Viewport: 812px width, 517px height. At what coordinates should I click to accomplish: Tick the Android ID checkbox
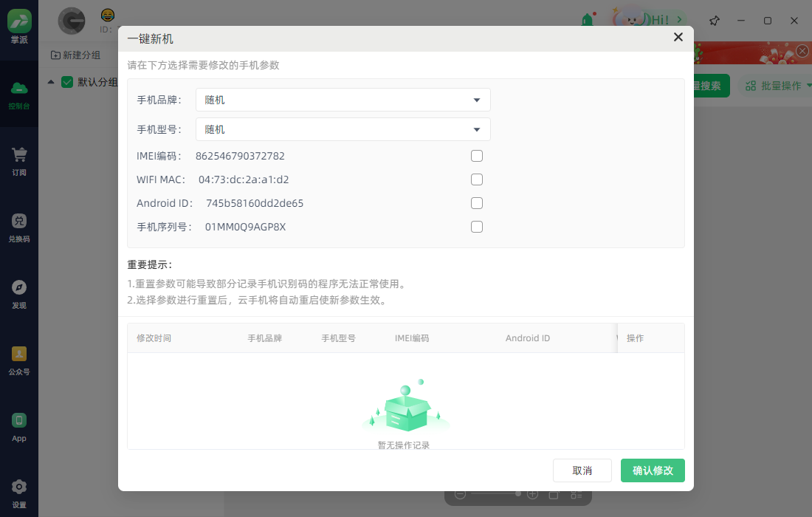[477, 203]
